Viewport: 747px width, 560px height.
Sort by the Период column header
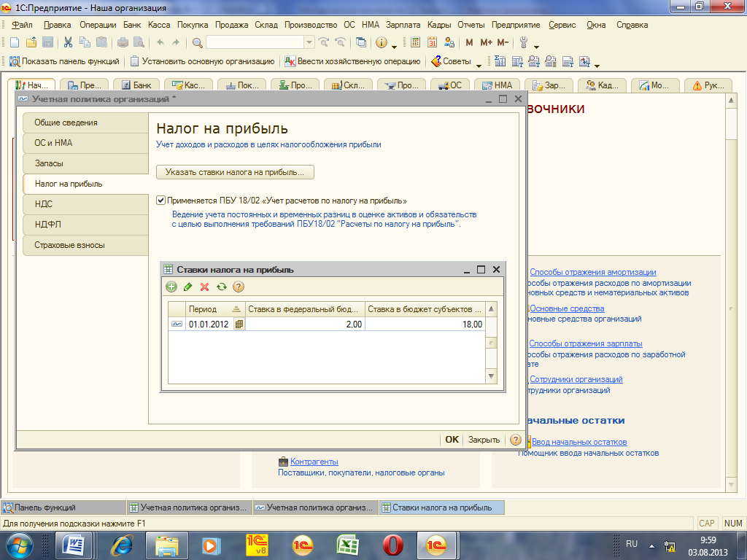tap(215, 309)
